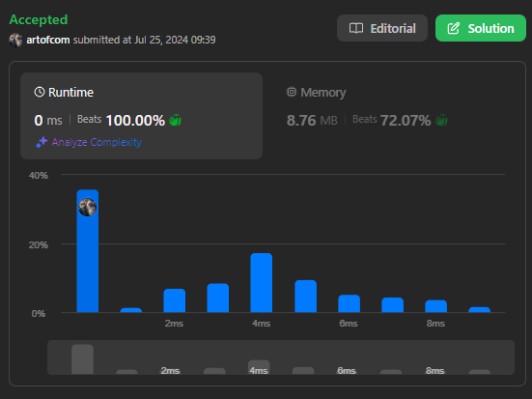Click the book icon in Editorial button
The width and height of the screenshot is (532, 399).
click(x=356, y=28)
